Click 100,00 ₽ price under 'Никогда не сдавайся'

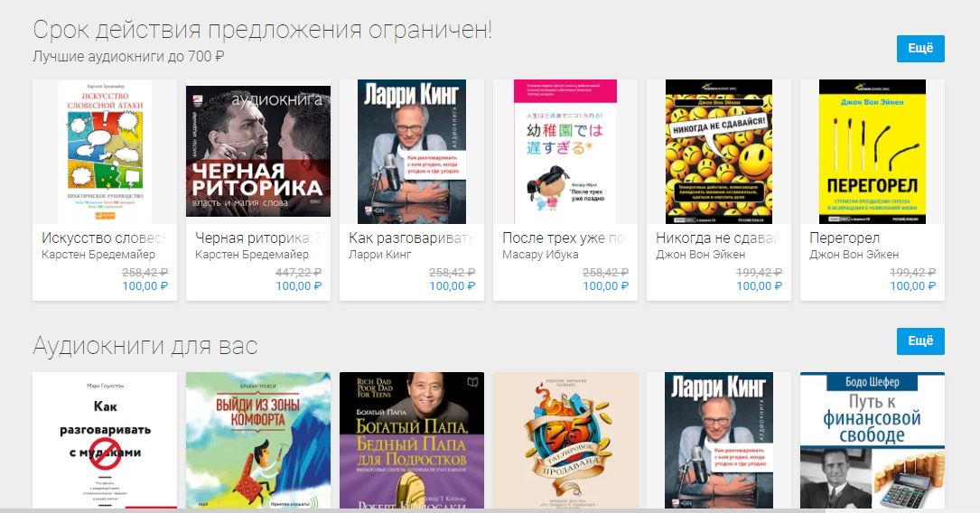759,285
